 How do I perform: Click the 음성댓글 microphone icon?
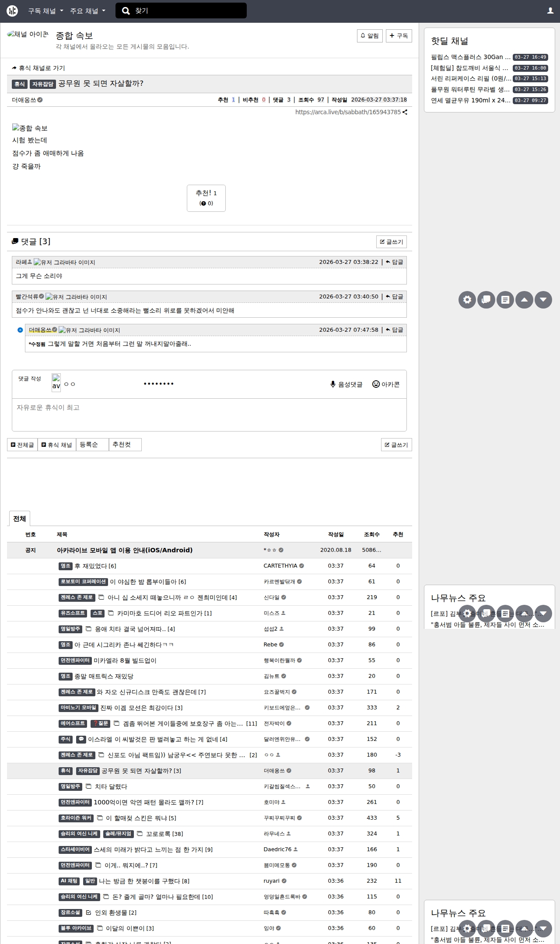(333, 384)
